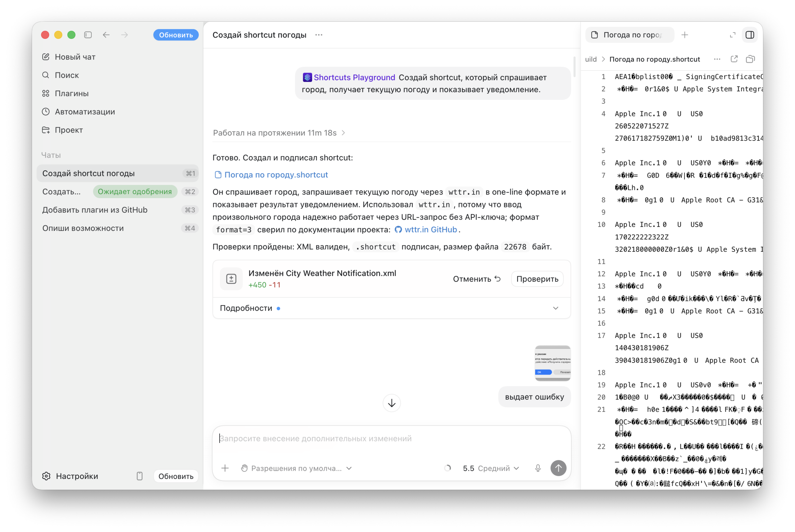The width and height of the screenshot is (795, 532).
Task: Click the Погода по городу.shortcut breadcrumb name
Action: [654, 59]
